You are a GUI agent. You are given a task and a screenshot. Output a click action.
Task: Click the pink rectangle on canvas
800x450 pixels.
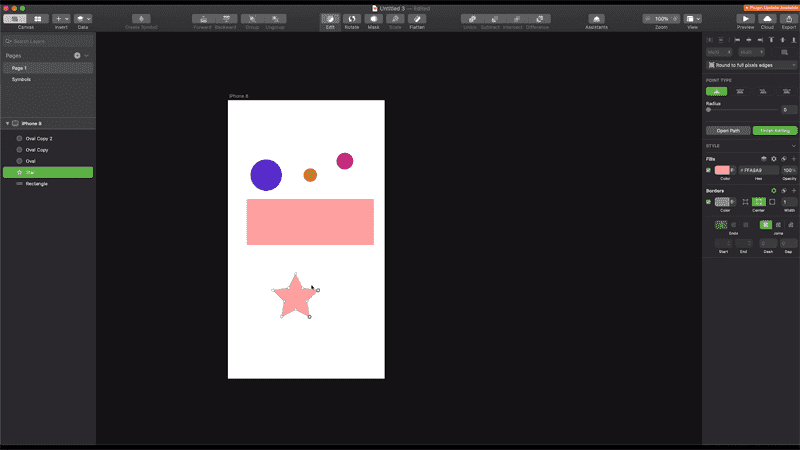310,222
